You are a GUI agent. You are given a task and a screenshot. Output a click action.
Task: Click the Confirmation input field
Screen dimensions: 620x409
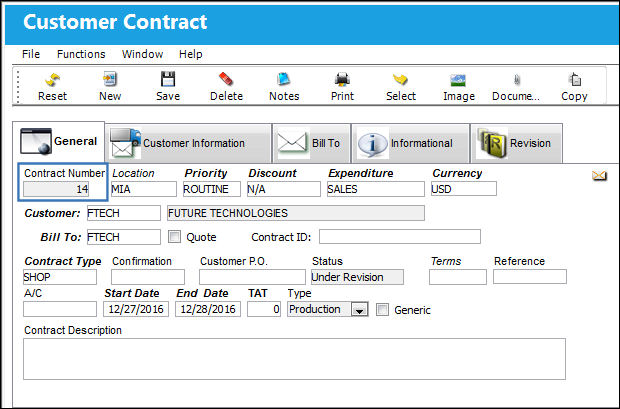(148, 277)
